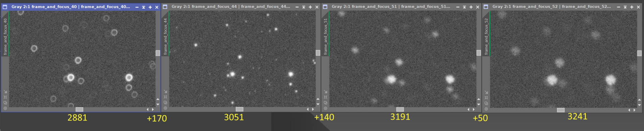Click the horizontal scrollbar thumb in frame_and_focus_51
Image resolution: width=644 pixels, height=131 pixels.
click(x=400, y=109)
